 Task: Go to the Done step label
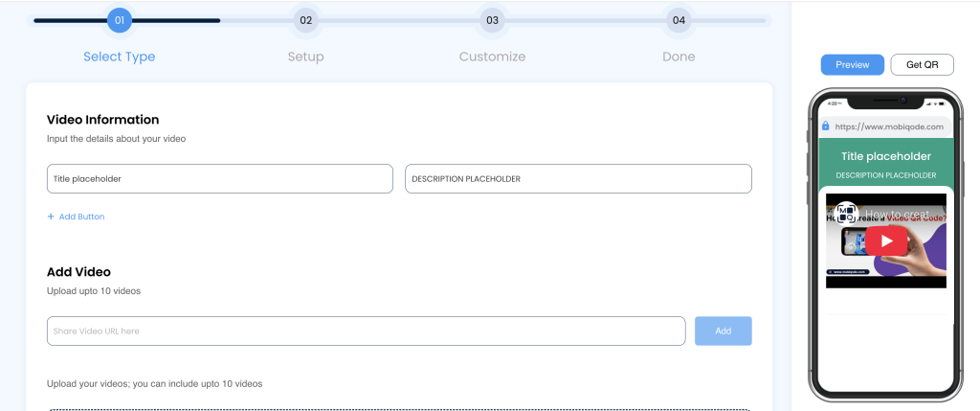679,57
